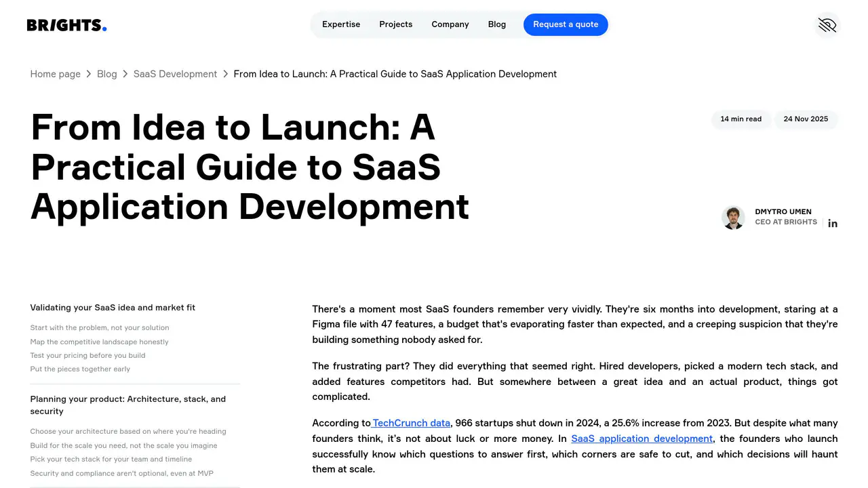Screen dimensions: 868x488
Task: Open the Projects menu item
Action: coord(396,24)
